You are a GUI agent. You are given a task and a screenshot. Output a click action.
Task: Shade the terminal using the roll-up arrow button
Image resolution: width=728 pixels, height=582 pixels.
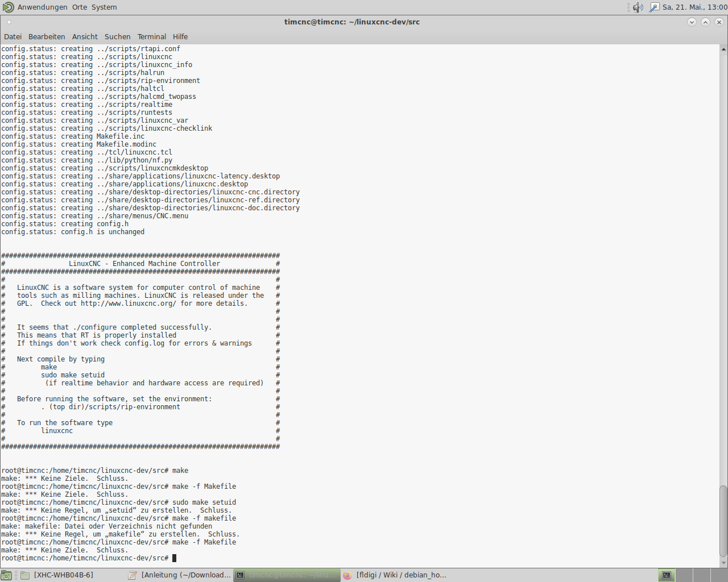pyautogui.click(x=705, y=22)
